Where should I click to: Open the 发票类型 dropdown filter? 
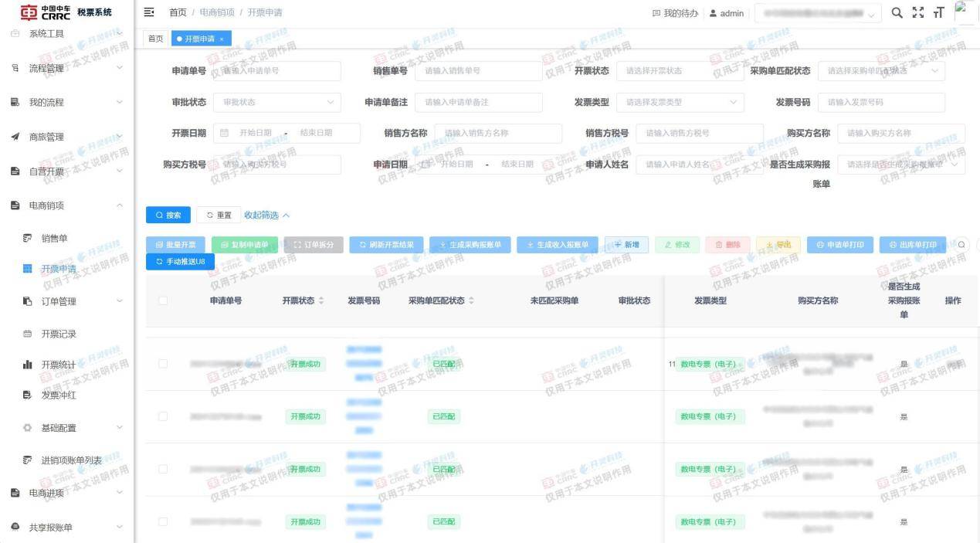pyautogui.click(x=680, y=102)
